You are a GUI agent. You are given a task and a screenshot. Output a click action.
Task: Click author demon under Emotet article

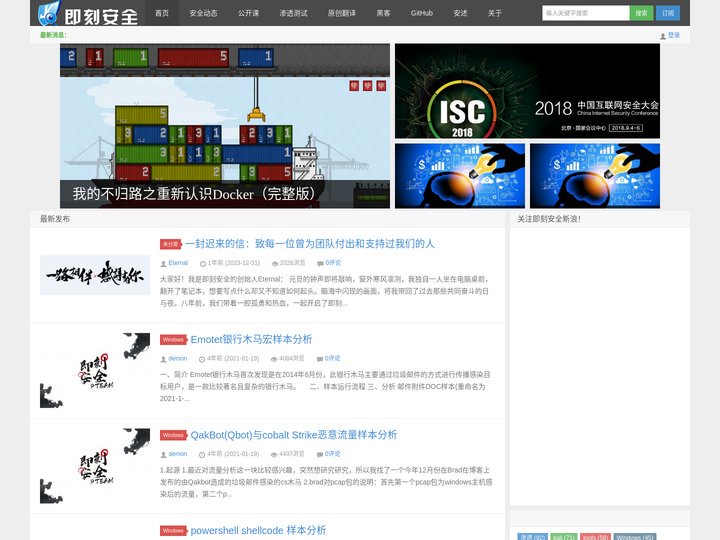pyautogui.click(x=178, y=358)
